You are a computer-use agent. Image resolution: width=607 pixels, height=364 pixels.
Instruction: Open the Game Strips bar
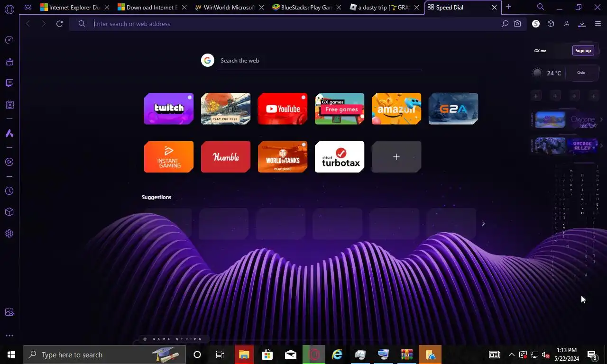pos(173,339)
